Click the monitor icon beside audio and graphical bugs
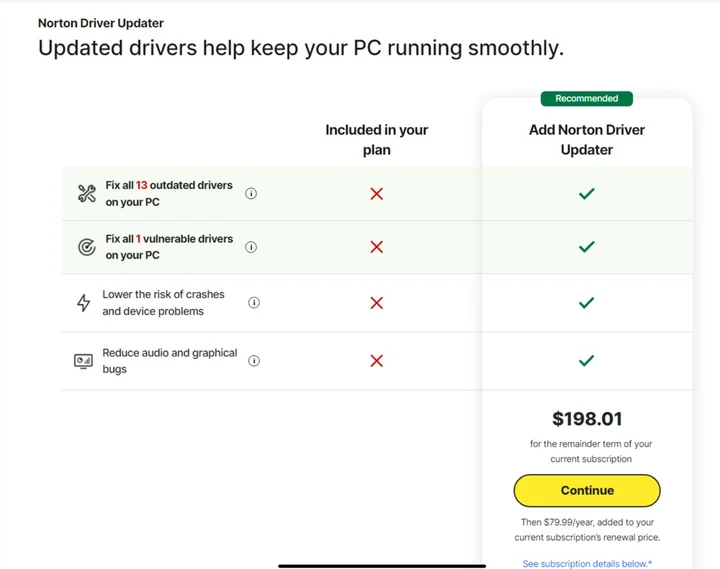 click(x=84, y=361)
